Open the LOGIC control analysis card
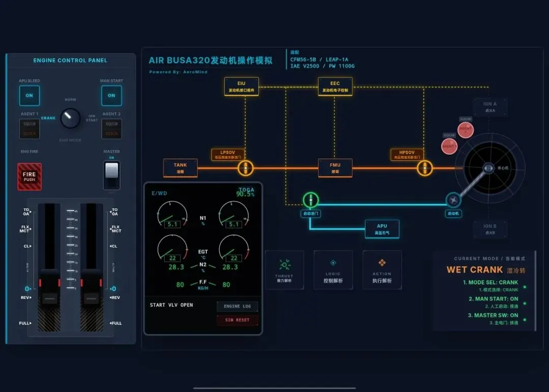Viewport: 549px width, 392px height. (333, 270)
